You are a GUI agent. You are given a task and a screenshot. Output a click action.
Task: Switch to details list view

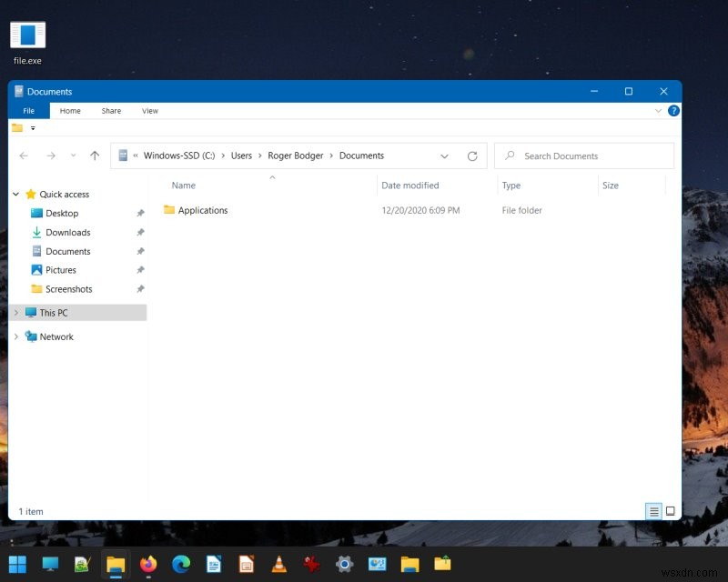653,511
